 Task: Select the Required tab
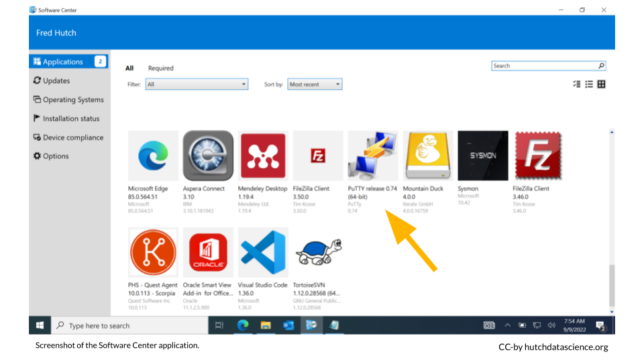(160, 68)
